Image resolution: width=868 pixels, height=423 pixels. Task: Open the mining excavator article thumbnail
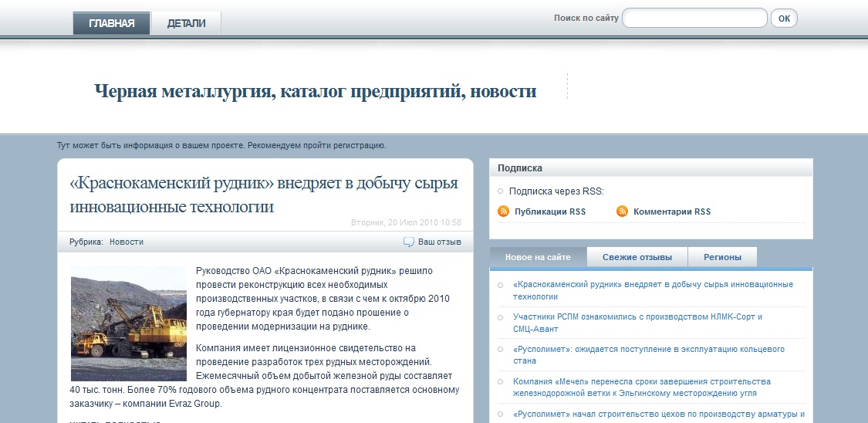click(128, 323)
